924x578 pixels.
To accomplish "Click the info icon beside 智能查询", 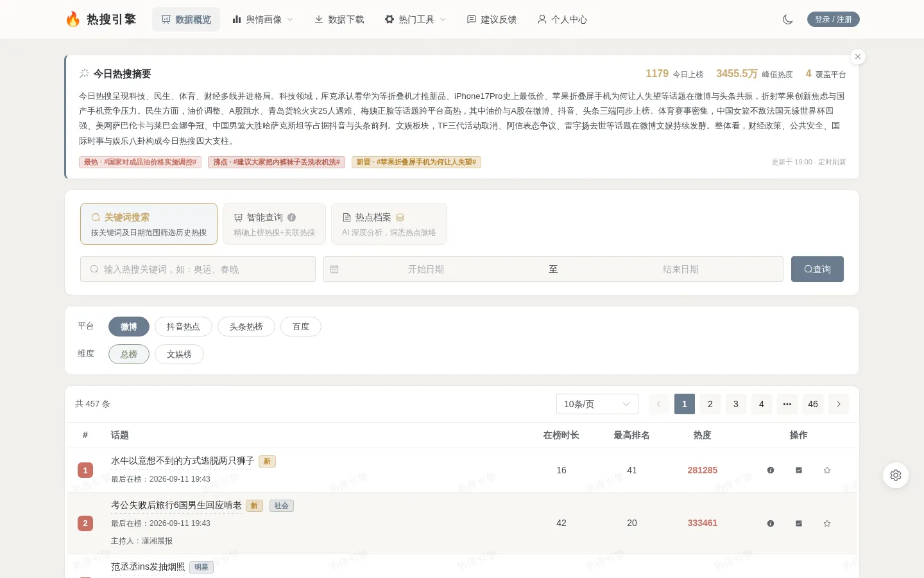I will tap(292, 217).
